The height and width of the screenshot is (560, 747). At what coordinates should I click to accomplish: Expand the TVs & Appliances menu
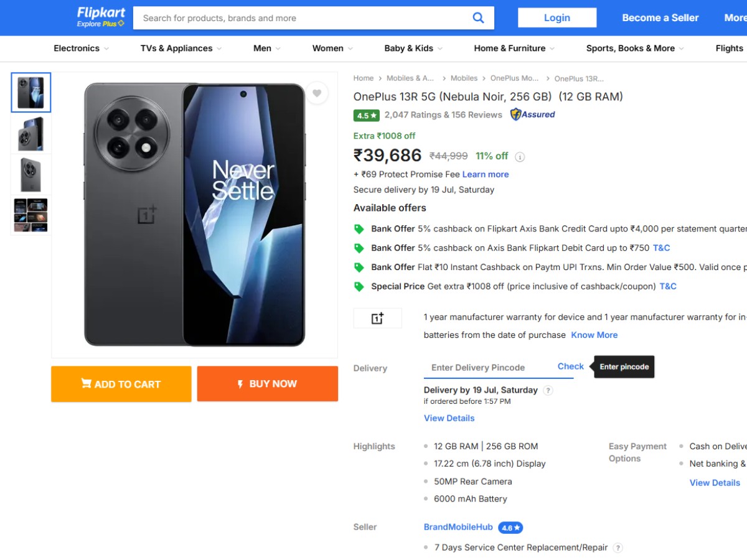[x=181, y=48]
